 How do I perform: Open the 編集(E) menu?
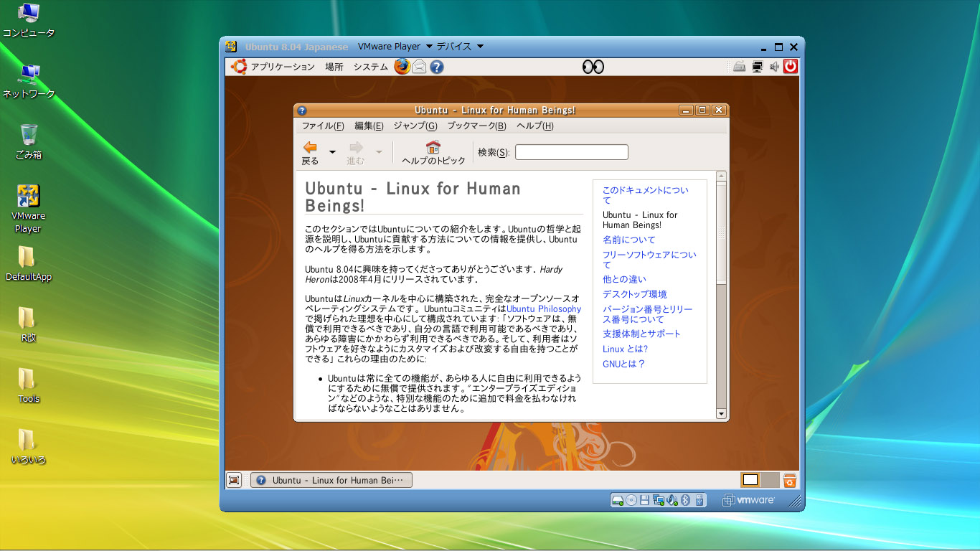pos(369,126)
